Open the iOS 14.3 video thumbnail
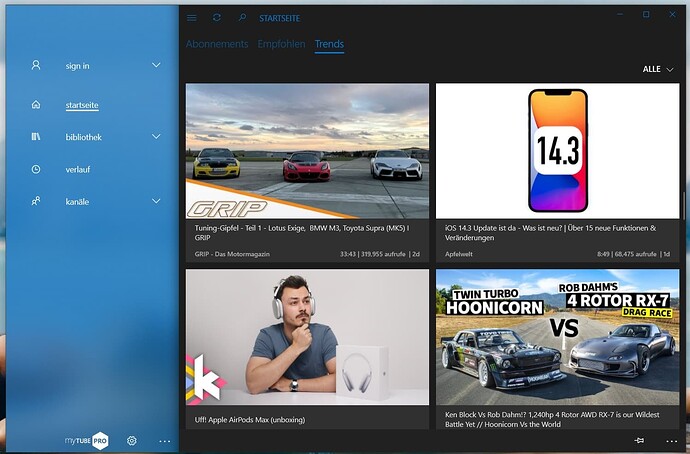690x454 pixels. [558, 151]
